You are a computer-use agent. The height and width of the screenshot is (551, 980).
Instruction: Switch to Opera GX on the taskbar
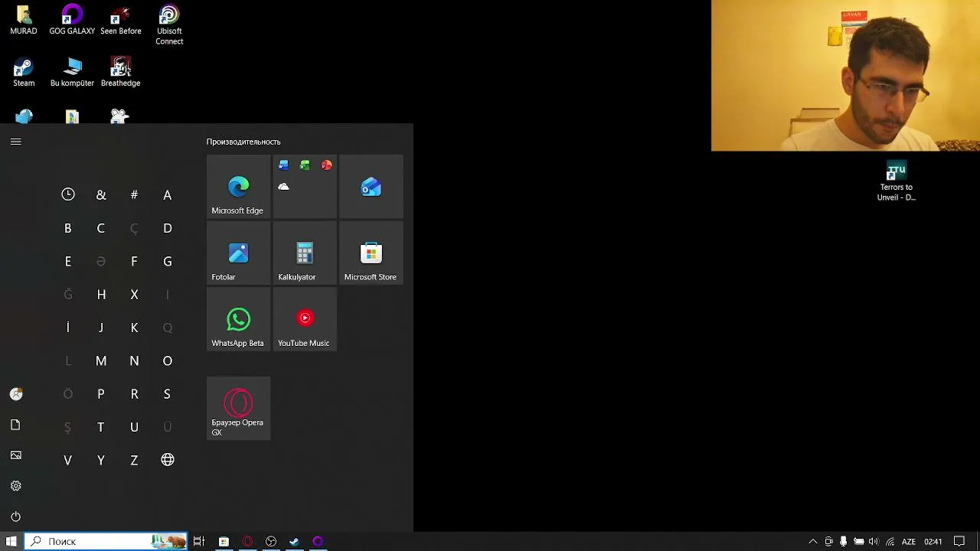[247, 541]
